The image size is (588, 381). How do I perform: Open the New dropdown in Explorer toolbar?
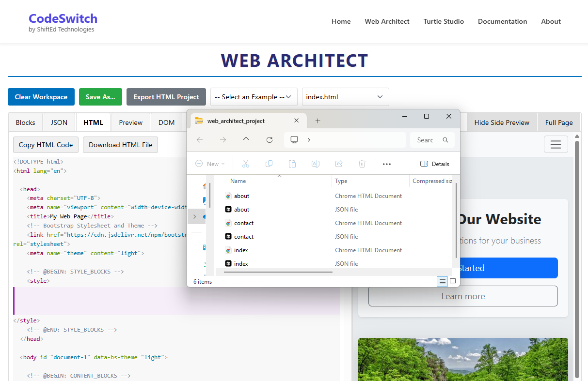pyautogui.click(x=210, y=164)
